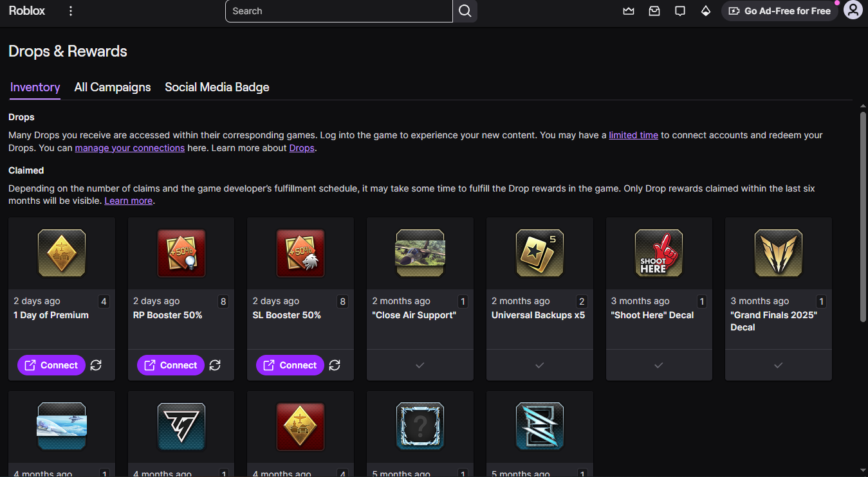Open the manage your connections link
The image size is (868, 477).
click(130, 148)
